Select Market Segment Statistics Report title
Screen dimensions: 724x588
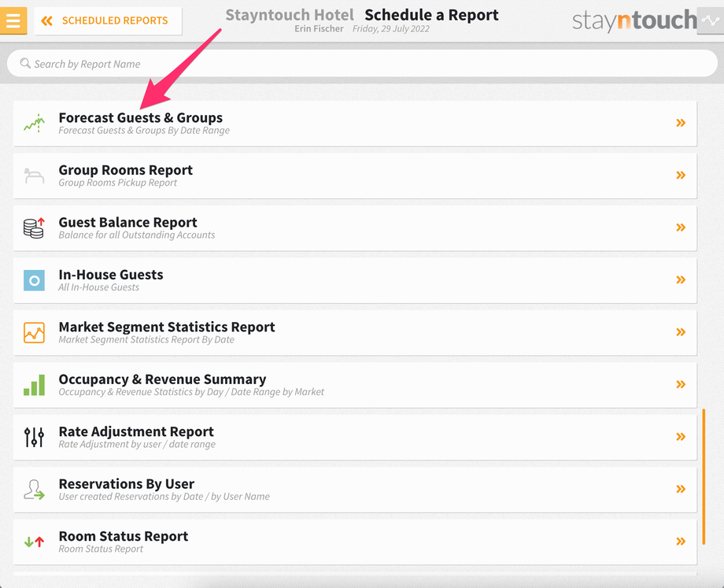(167, 327)
